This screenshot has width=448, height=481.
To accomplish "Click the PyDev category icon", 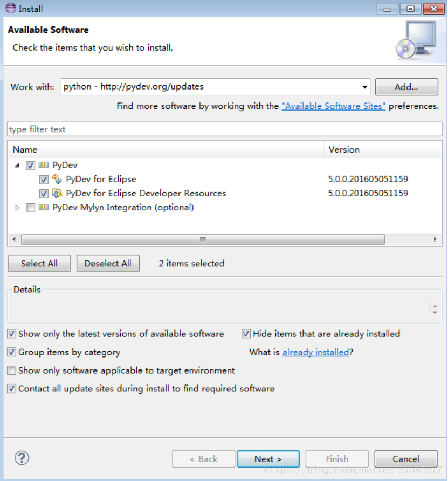I will point(44,166).
